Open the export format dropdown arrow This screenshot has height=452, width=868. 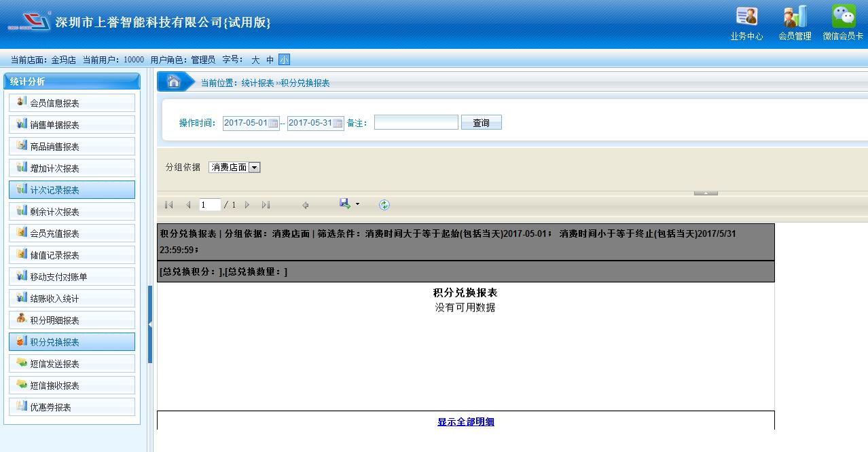358,204
